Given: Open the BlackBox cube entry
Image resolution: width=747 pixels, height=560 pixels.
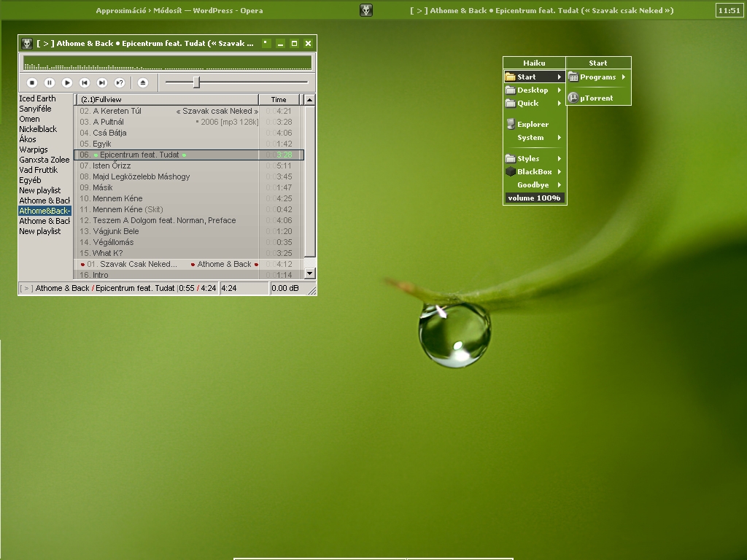Looking at the screenshot, I should [x=535, y=172].
